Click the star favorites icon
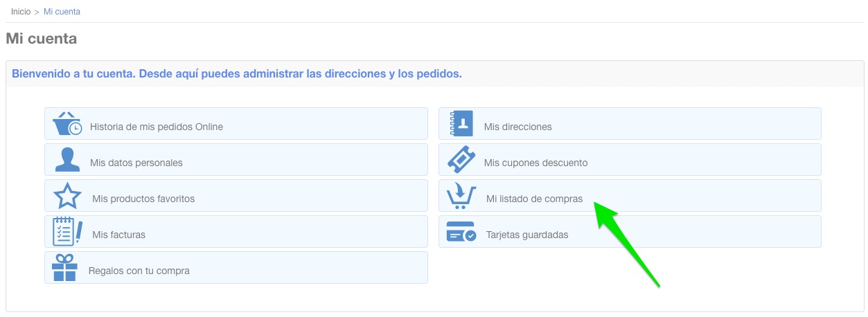This screenshot has height=317, width=868. point(67,196)
